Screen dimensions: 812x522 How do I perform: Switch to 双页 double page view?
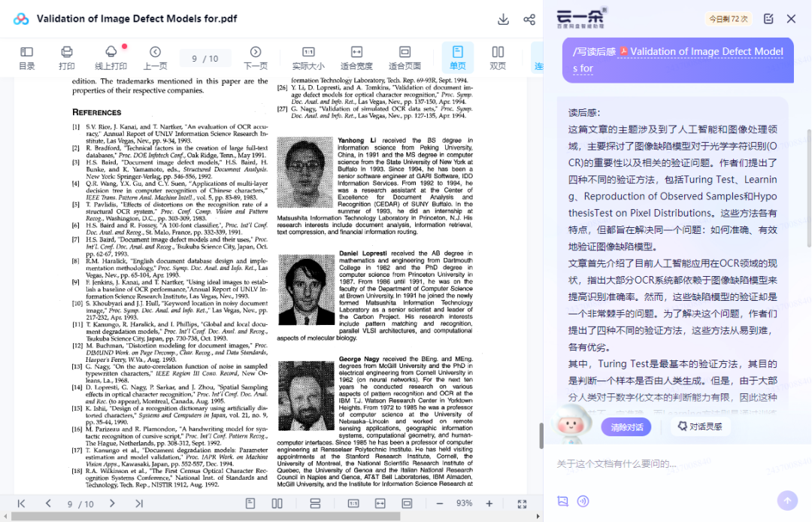point(498,58)
